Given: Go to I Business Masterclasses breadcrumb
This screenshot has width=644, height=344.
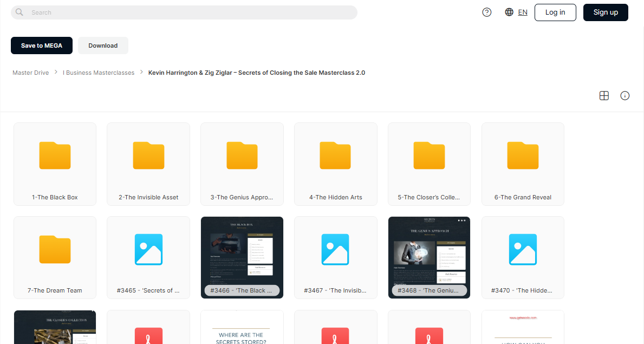Looking at the screenshot, I should tap(99, 73).
